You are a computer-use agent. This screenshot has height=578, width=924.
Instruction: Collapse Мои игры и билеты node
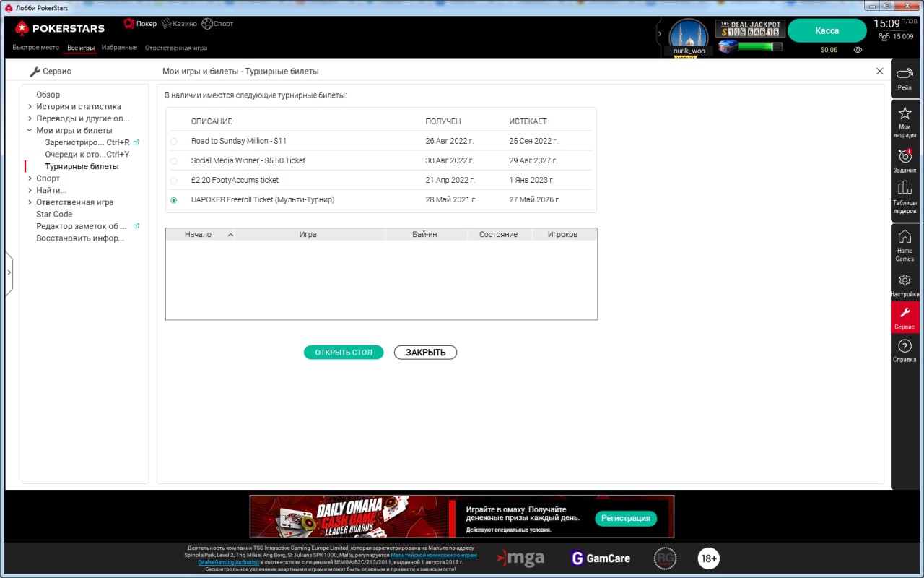click(x=30, y=131)
